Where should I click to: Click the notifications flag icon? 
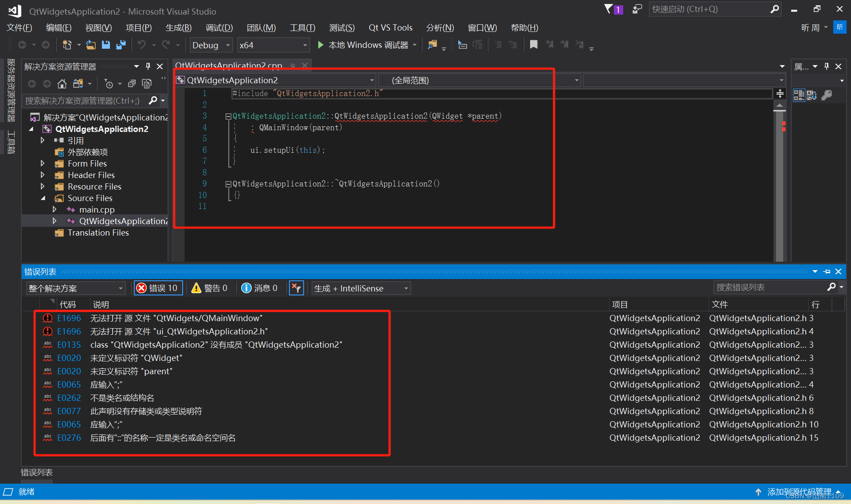pyautogui.click(x=613, y=9)
